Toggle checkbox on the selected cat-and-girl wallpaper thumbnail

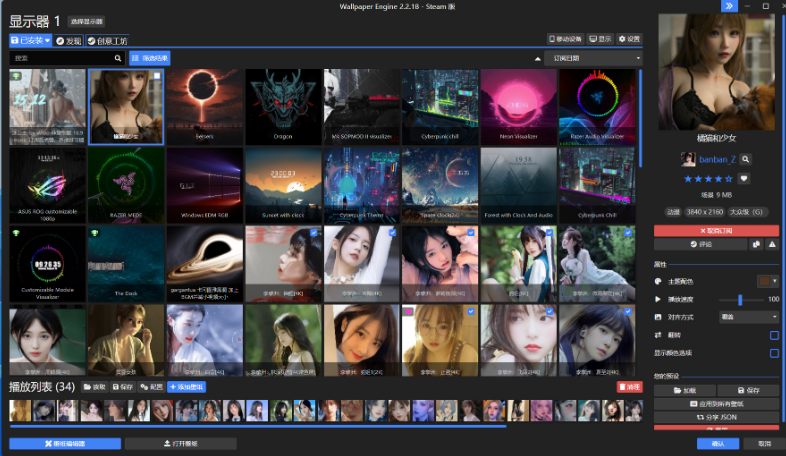pyautogui.click(x=156, y=76)
